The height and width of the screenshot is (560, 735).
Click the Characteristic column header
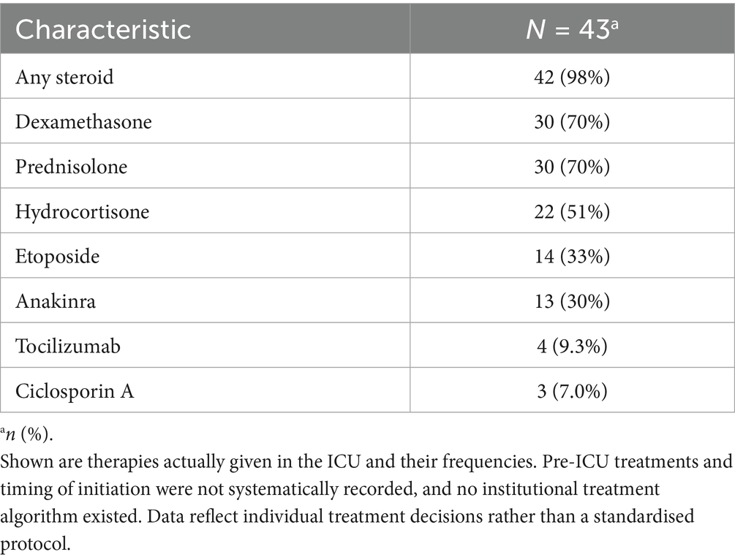click(103, 29)
